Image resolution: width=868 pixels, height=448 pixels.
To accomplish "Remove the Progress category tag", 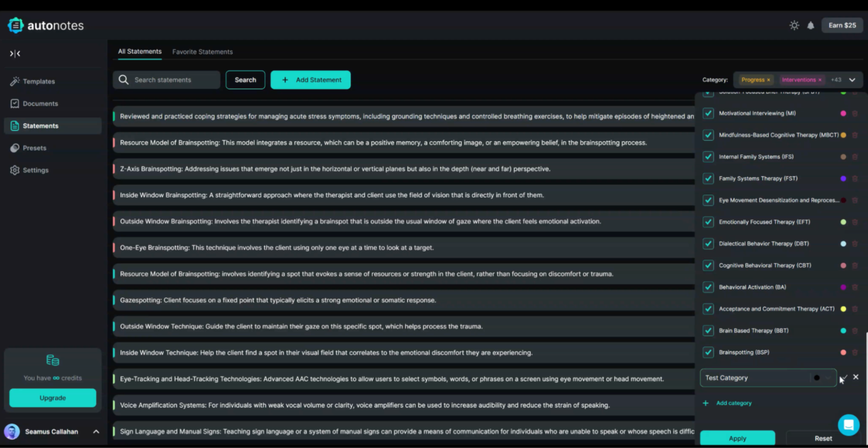I will [768, 80].
